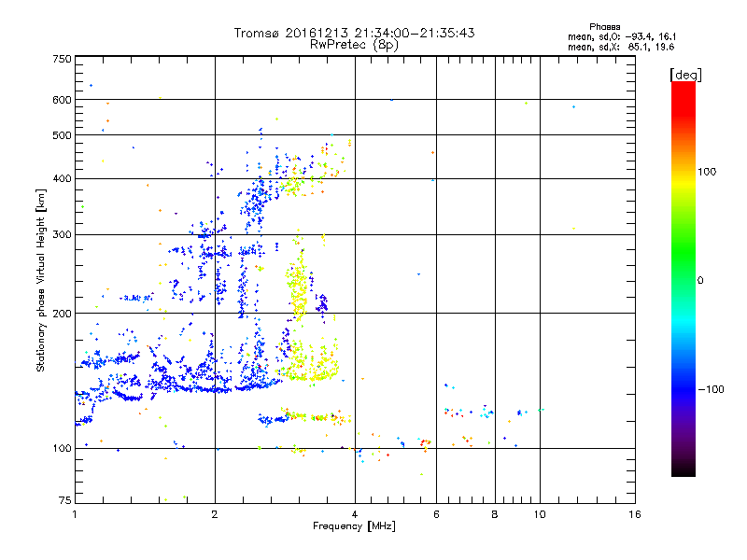
Task: Click the 2 MHz frequency tick label
Action: click(x=215, y=514)
